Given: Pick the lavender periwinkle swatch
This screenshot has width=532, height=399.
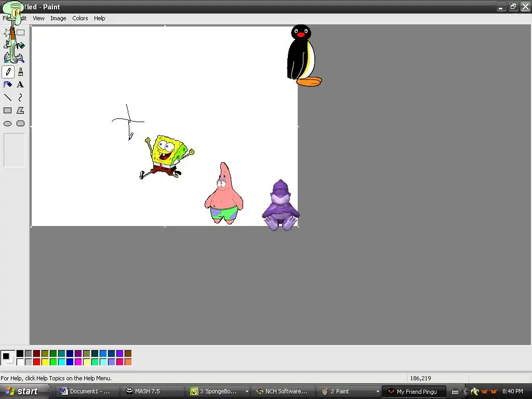Looking at the screenshot, I should [x=112, y=362].
